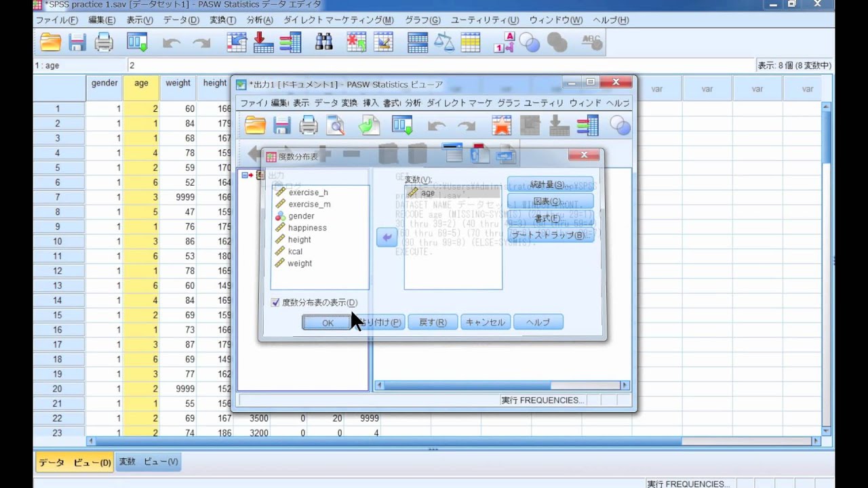This screenshot has height=488, width=868.
Task: Open 書式(F) format options
Action: pyautogui.click(x=550, y=218)
